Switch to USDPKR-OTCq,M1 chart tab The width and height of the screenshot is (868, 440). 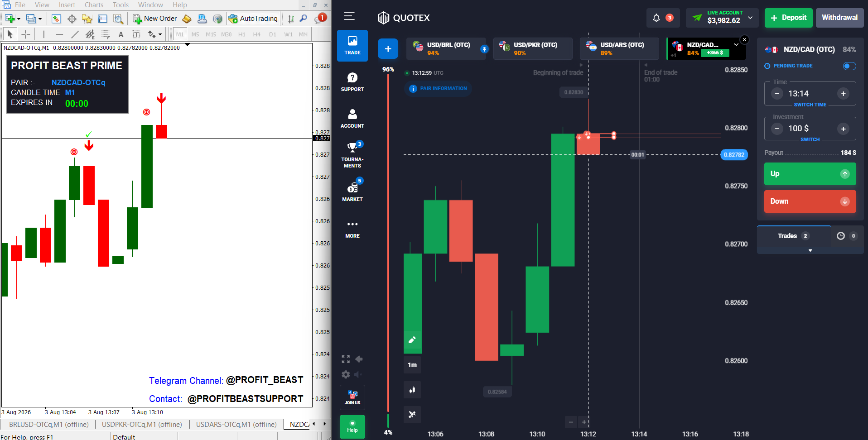(x=142, y=425)
